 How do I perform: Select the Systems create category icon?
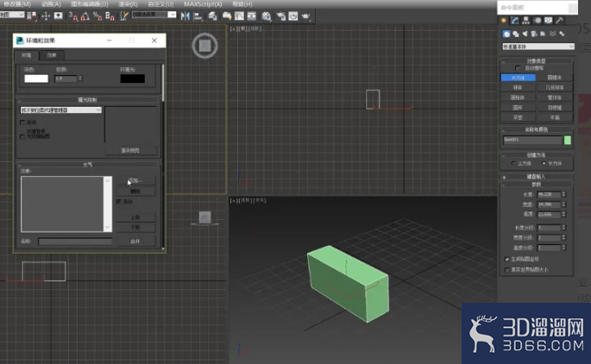pyautogui.click(x=562, y=34)
